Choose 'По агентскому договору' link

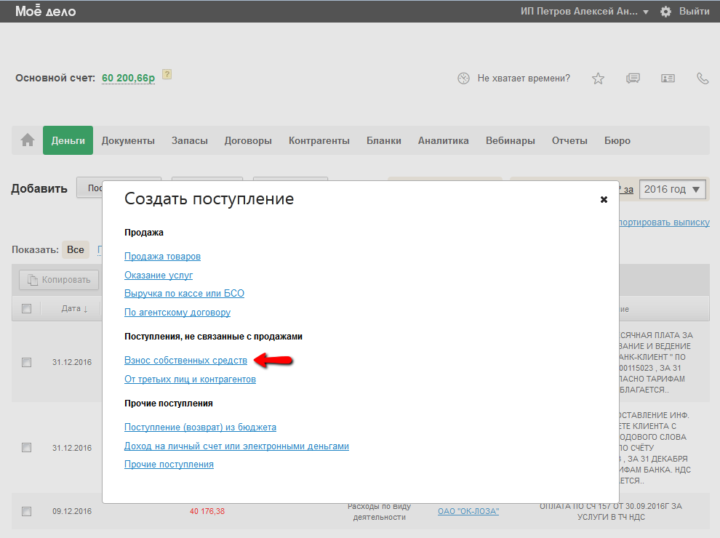[177, 312]
